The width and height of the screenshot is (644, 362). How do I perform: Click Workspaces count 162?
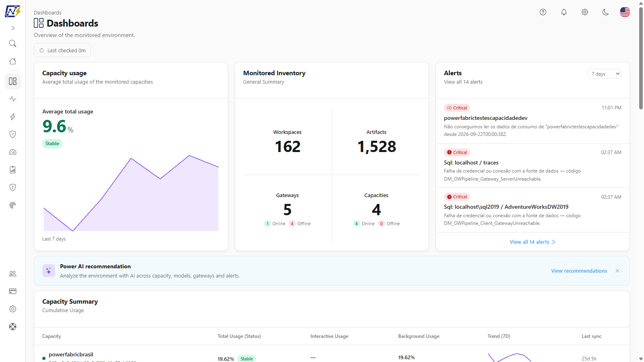coord(287,146)
